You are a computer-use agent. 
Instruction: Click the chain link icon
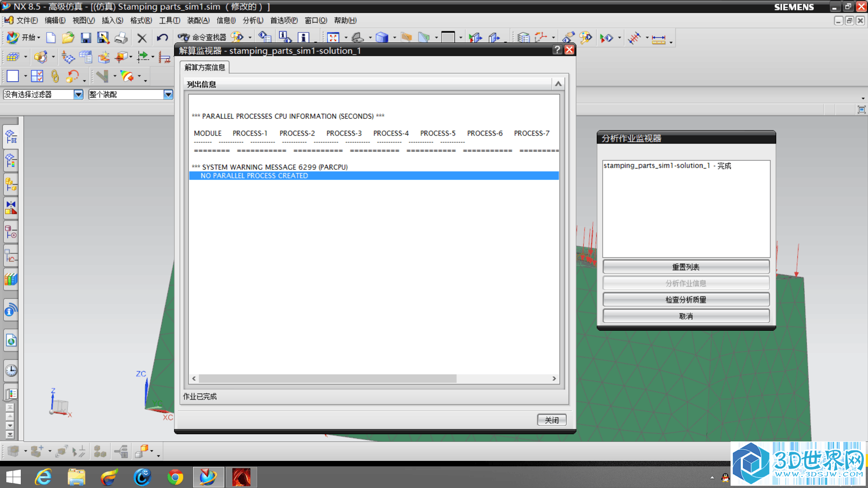tap(55, 76)
